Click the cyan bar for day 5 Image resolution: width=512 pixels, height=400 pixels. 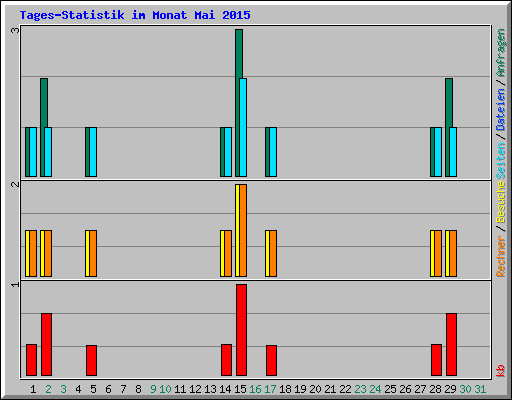(x=93, y=152)
